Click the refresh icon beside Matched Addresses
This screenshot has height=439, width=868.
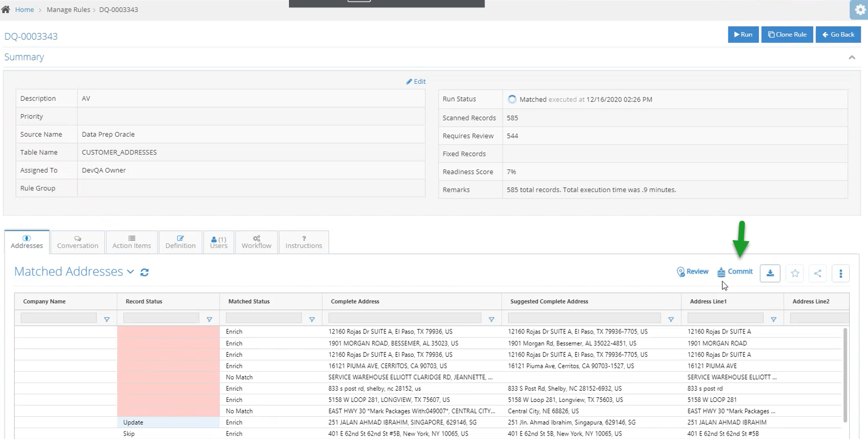[145, 273]
